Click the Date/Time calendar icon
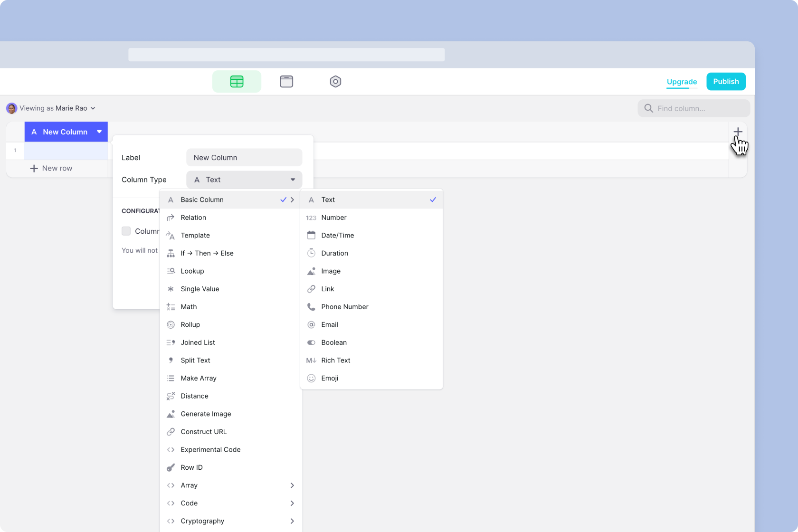This screenshot has height=532, width=798. point(311,235)
